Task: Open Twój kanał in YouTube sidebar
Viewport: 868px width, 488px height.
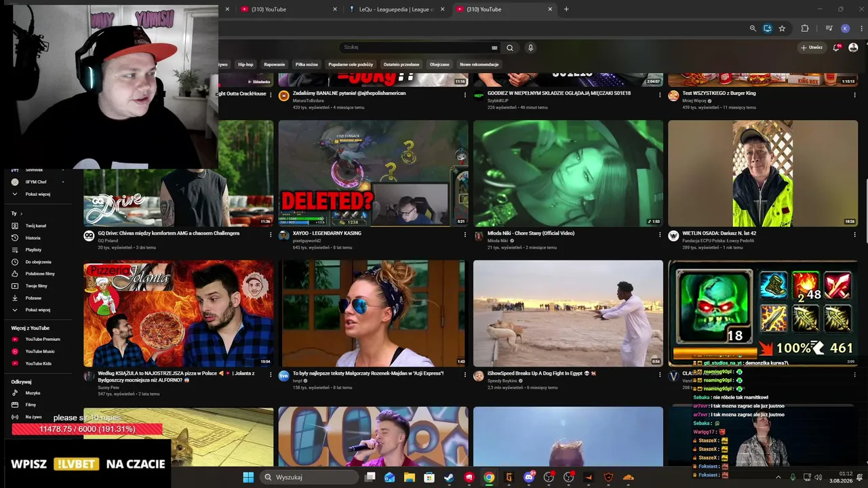Action: point(37,226)
